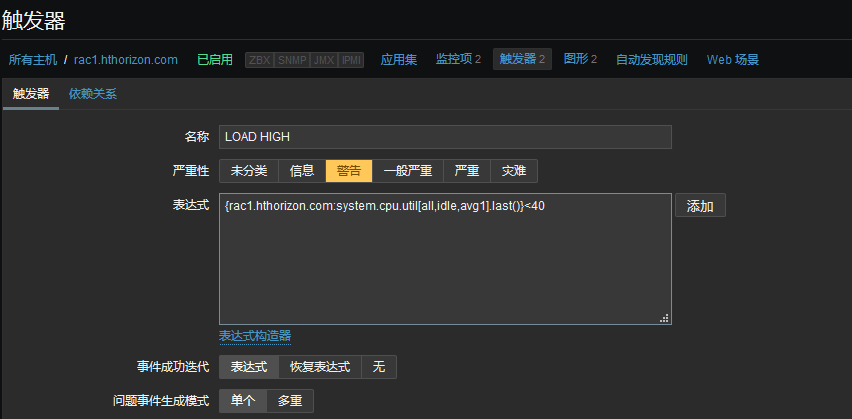Select 无 for 事件成功迭代
This screenshot has width=852, height=419.
tap(379, 367)
